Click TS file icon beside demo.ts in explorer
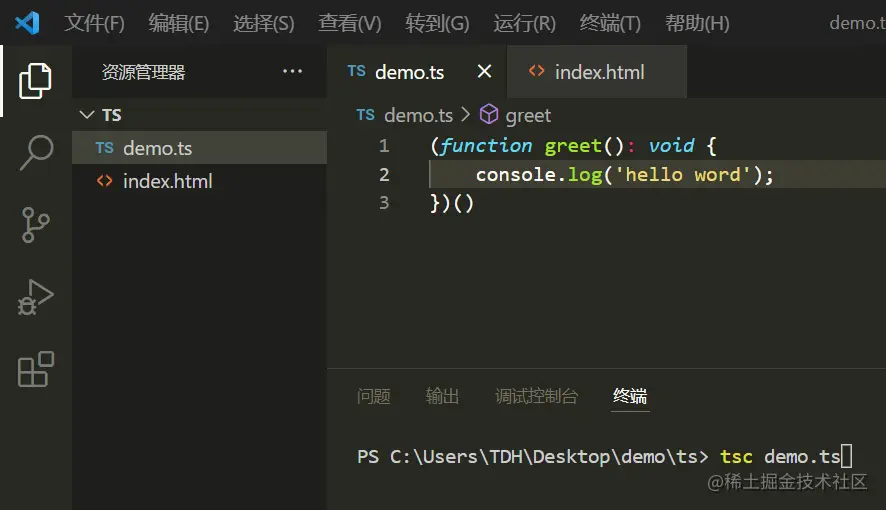This screenshot has height=510, width=886. (105, 148)
